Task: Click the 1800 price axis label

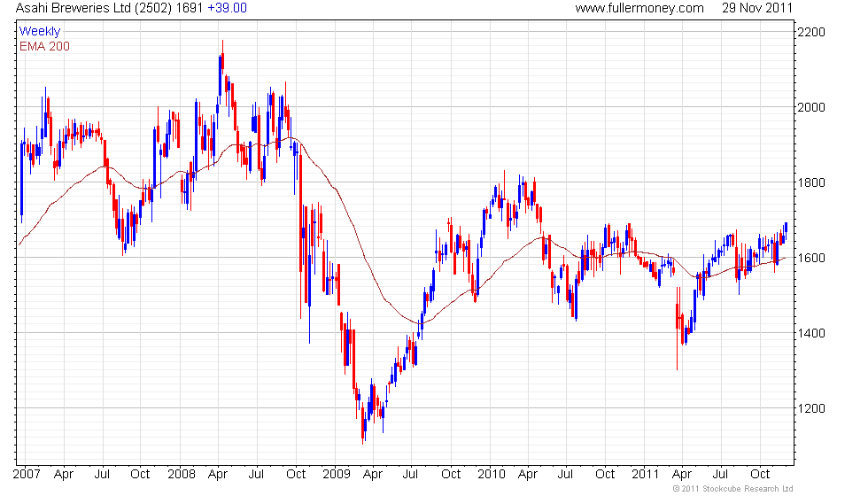Action: [811, 182]
